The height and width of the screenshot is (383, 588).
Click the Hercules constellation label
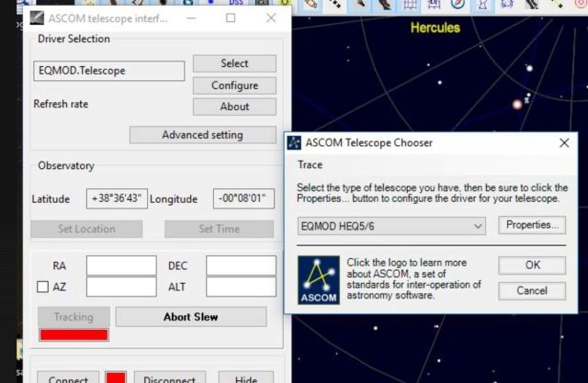435,28
